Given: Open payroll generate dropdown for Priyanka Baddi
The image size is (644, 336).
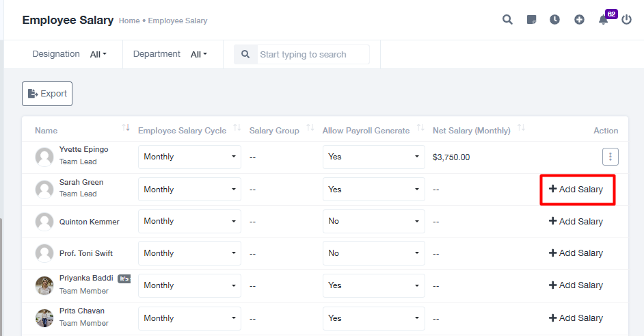Looking at the screenshot, I should [x=374, y=285].
